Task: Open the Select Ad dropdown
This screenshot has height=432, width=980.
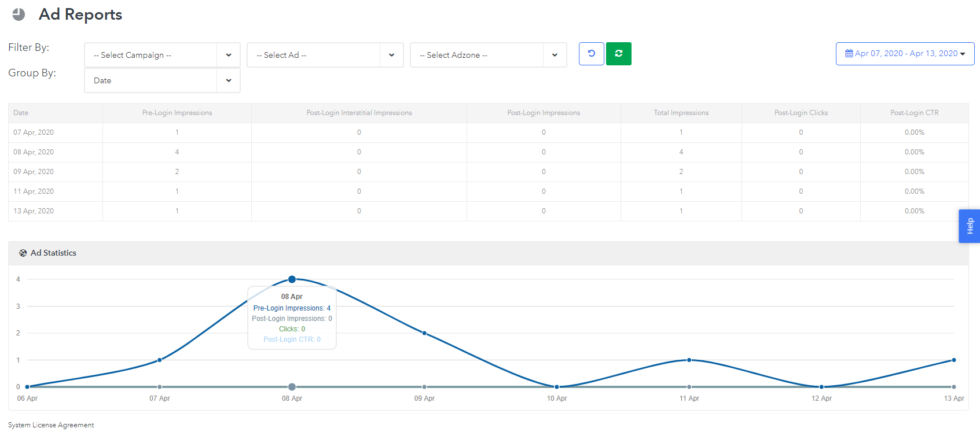Action: pyautogui.click(x=325, y=55)
